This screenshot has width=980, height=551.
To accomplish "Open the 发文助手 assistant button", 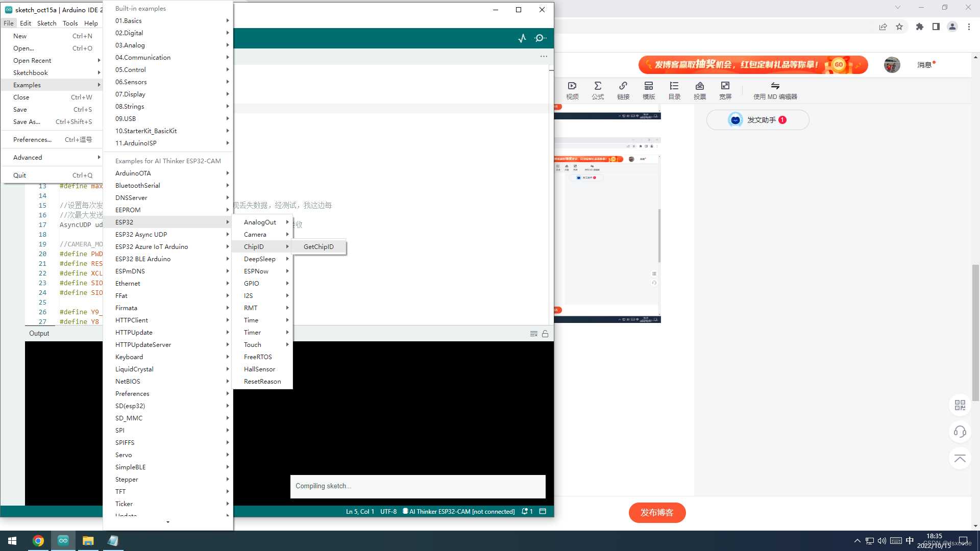I will 757,120.
